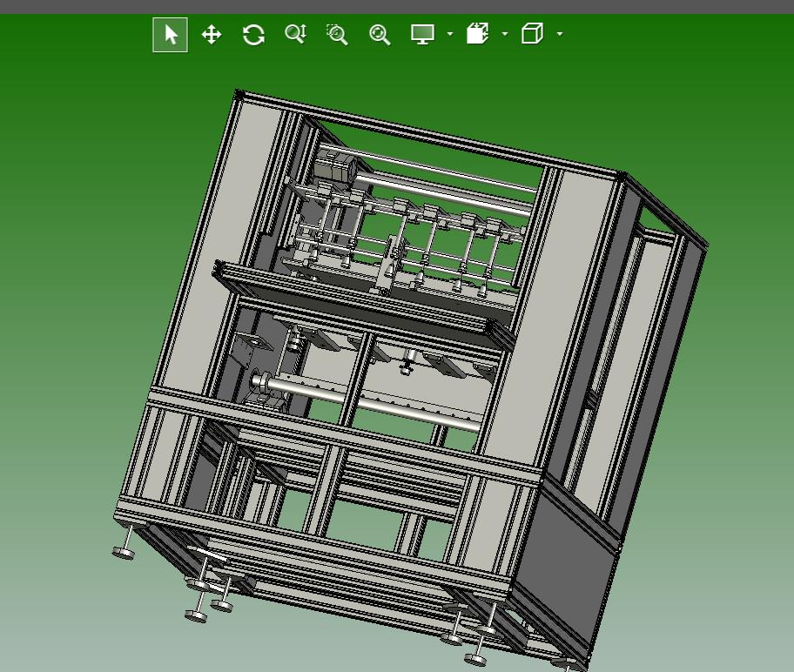Open the monitor display settings icon
The width and height of the screenshot is (794, 672).
tap(422, 35)
